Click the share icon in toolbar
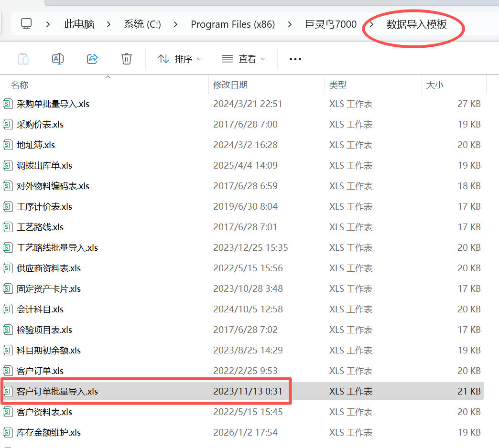 coord(92,59)
